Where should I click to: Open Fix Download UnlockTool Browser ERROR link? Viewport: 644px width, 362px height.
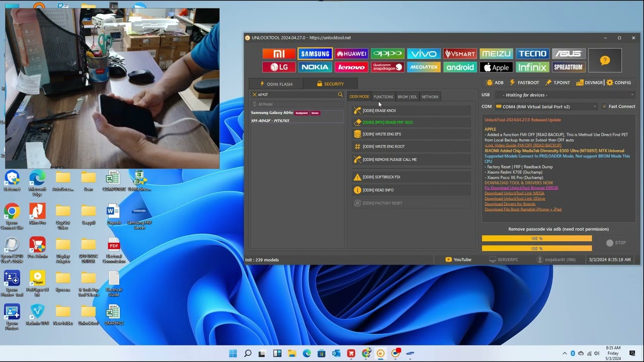tap(521, 188)
